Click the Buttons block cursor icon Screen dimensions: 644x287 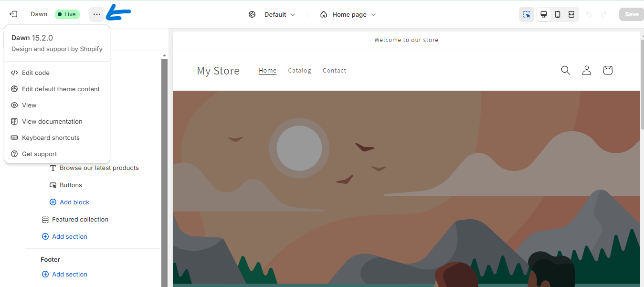tap(53, 185)
